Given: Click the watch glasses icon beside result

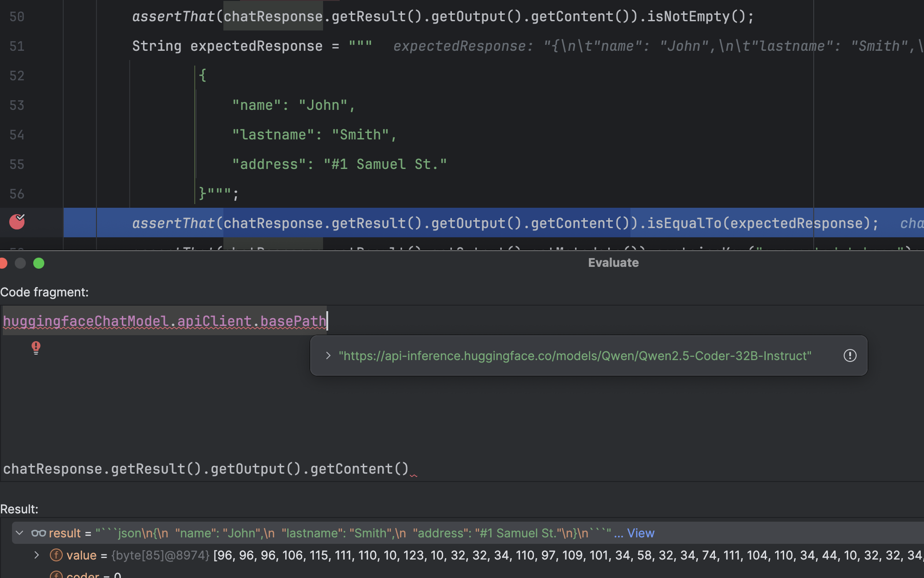Looking at the screenshot, I should click(x=39, y=533).
